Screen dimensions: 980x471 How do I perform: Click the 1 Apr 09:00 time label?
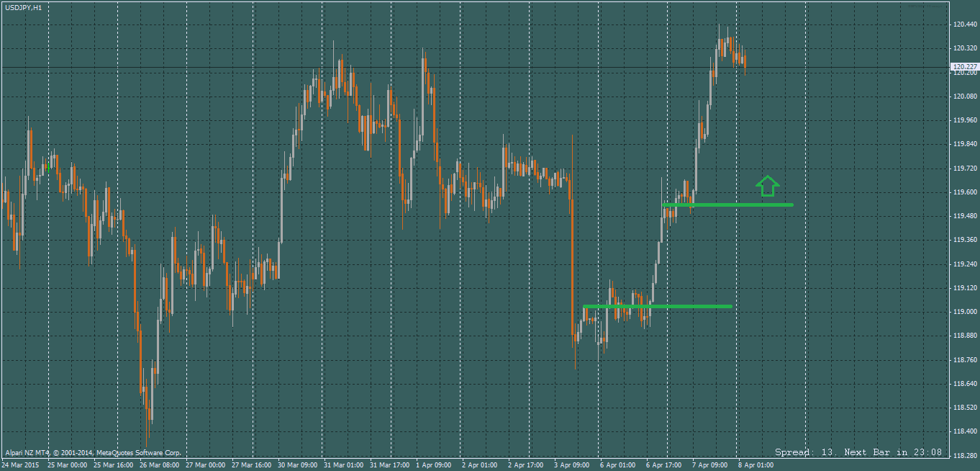(434, 465)
